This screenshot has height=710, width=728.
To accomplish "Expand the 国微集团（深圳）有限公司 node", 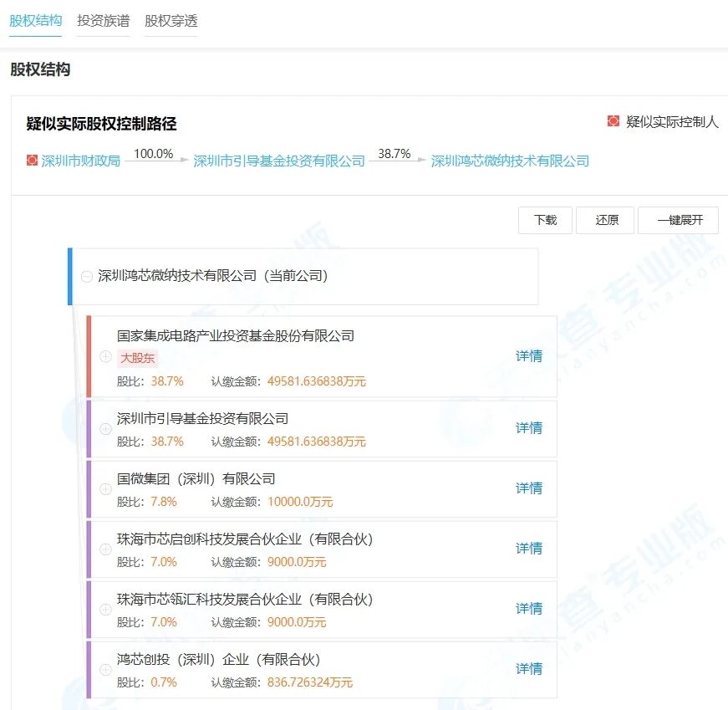I will 105,489.
